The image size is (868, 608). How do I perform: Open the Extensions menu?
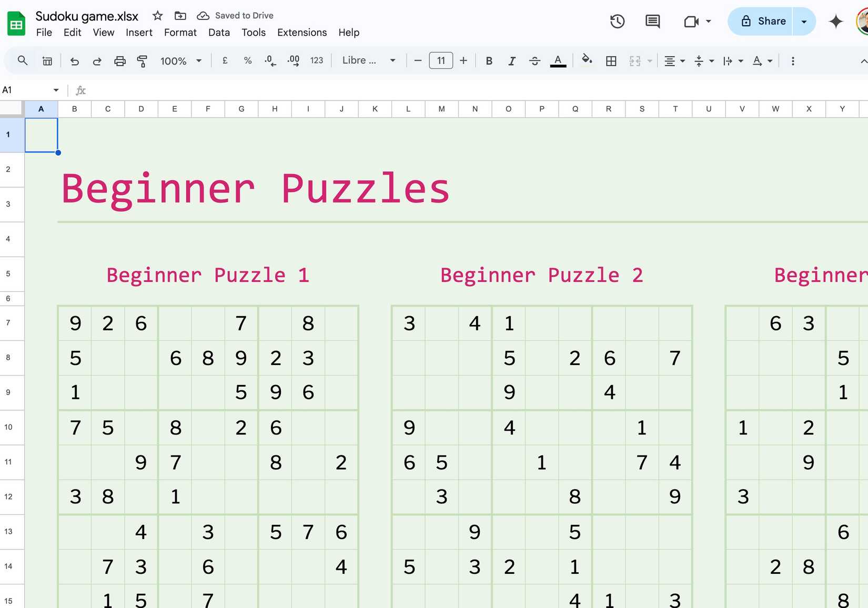pyautogui.click(x=301, y=33)
